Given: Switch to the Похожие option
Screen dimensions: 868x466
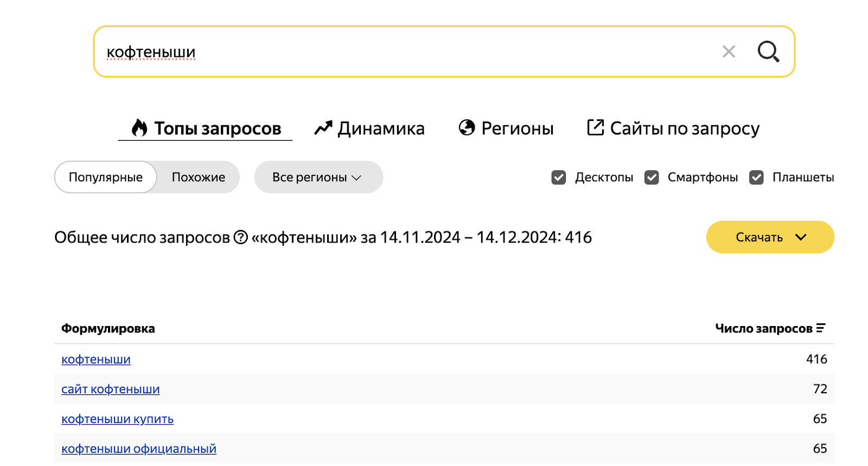Looking at the screenshot, I should tap(199, 177).
